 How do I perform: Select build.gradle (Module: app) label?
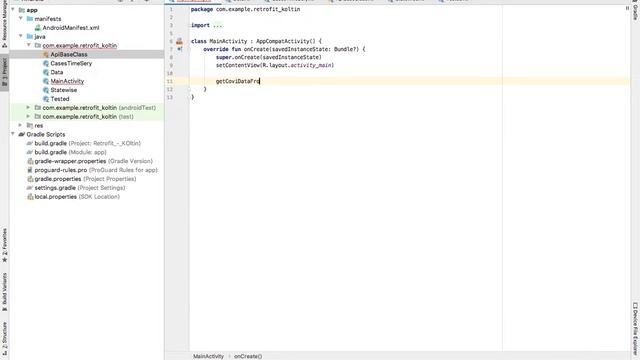point(70,152)
